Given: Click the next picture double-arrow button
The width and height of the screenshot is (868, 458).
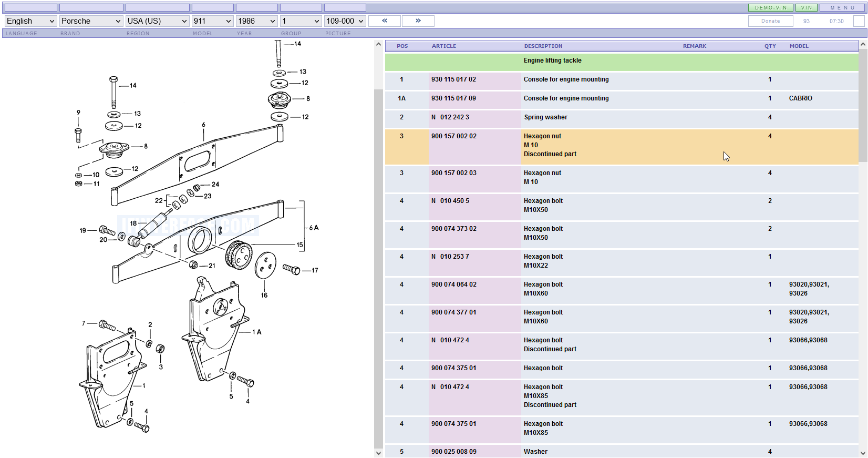Looking at the screenshot, I should pyautogui.click(x=418, y=21).
